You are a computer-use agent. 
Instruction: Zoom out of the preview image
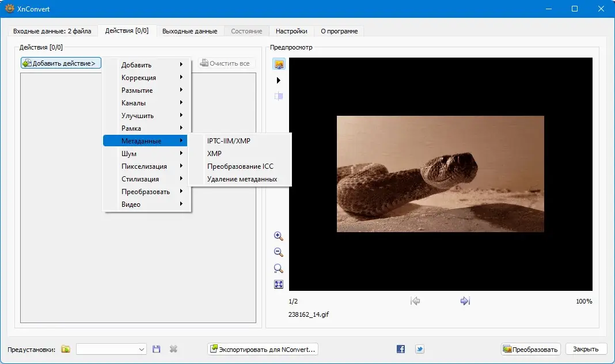coord(279,252)
